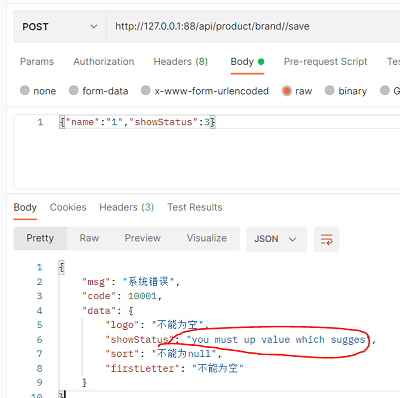Viewport: 400px width, 398px height.
Task: Select the binary body type
Action: pyautogui.click(x=346, y=91)
